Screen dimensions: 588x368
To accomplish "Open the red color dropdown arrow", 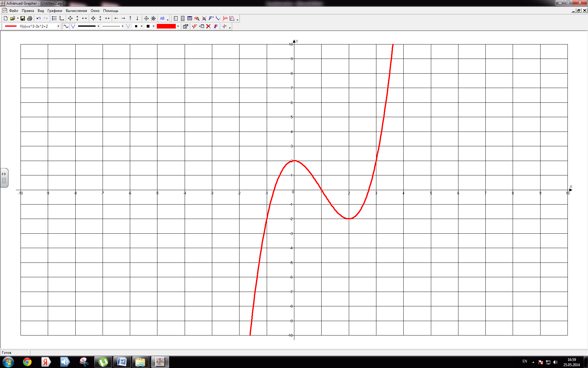I will (178, 26).
